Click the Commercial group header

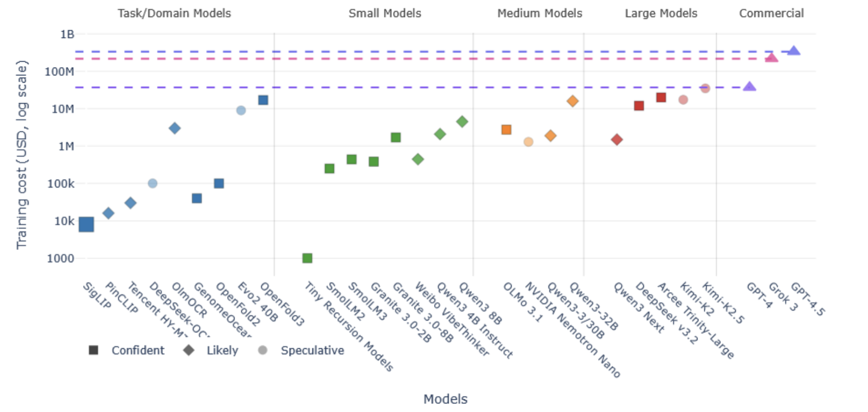pos(771,13)
